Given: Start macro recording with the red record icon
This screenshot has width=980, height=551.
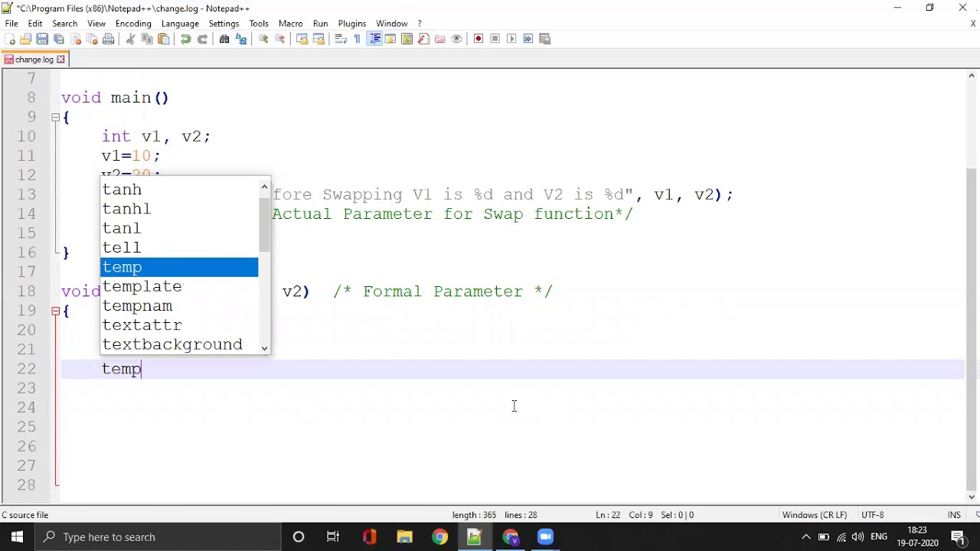Looking at the screenshot, I should [479, 39].
